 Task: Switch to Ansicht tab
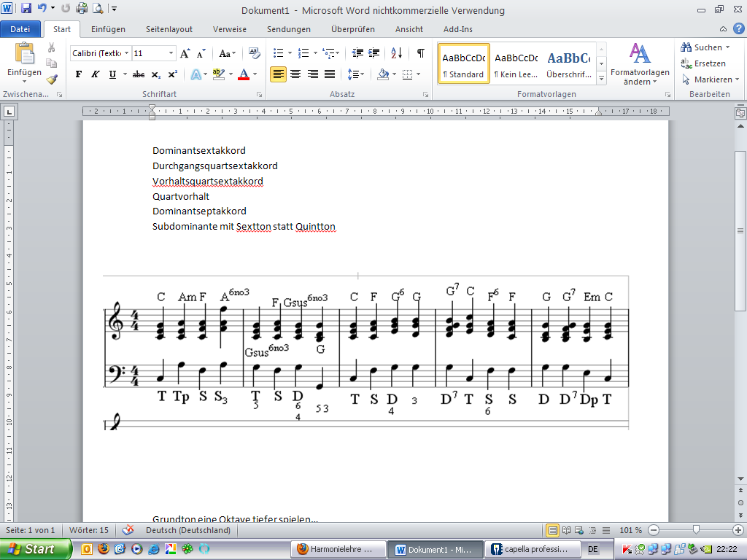point(409,29)
